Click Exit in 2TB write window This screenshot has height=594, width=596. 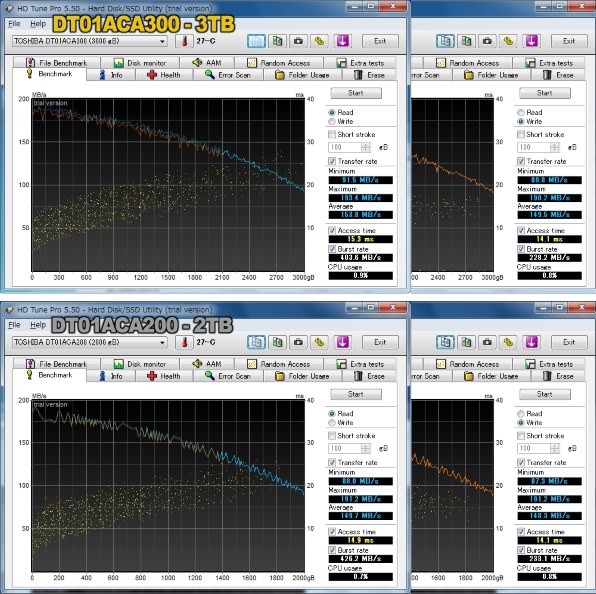[x=569, y=342]
